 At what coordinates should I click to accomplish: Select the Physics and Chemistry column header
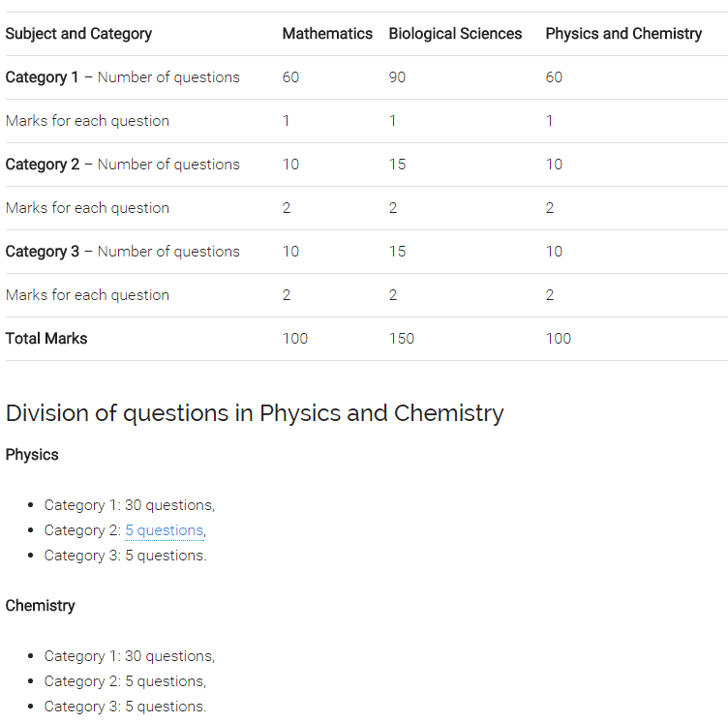[x=623, y=34]
